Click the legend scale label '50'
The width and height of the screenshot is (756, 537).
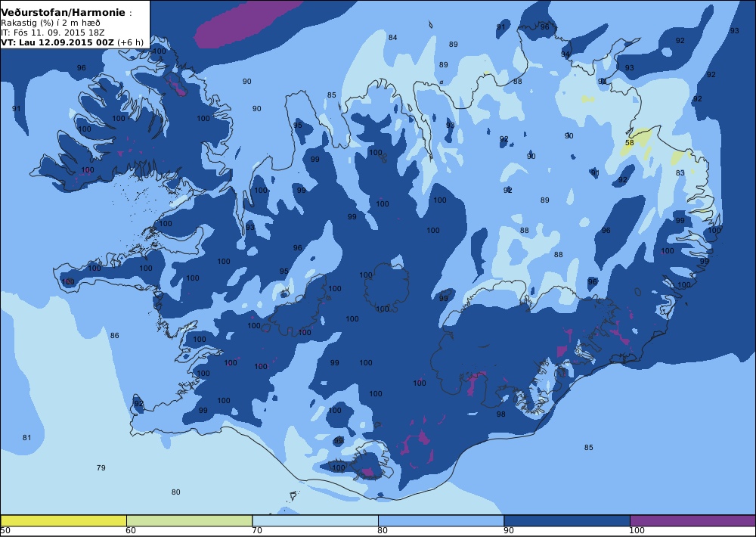[x=5, y=531]
